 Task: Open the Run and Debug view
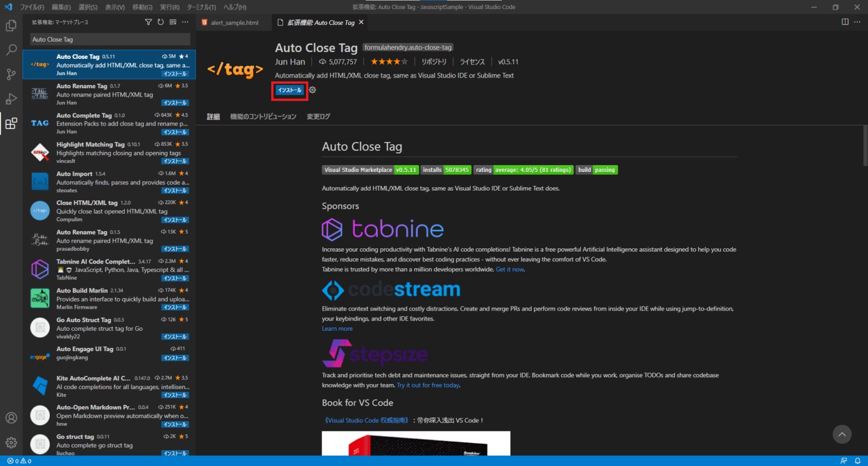[11, 98]
